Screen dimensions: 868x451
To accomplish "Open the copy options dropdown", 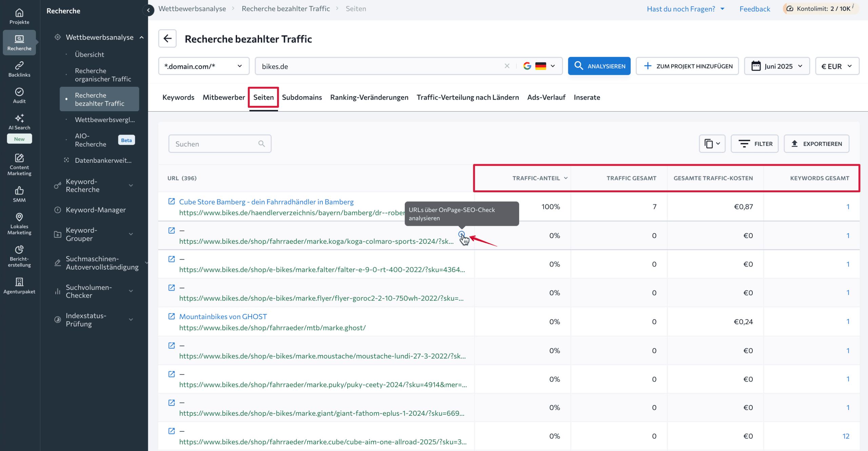I will coord(712,144).
